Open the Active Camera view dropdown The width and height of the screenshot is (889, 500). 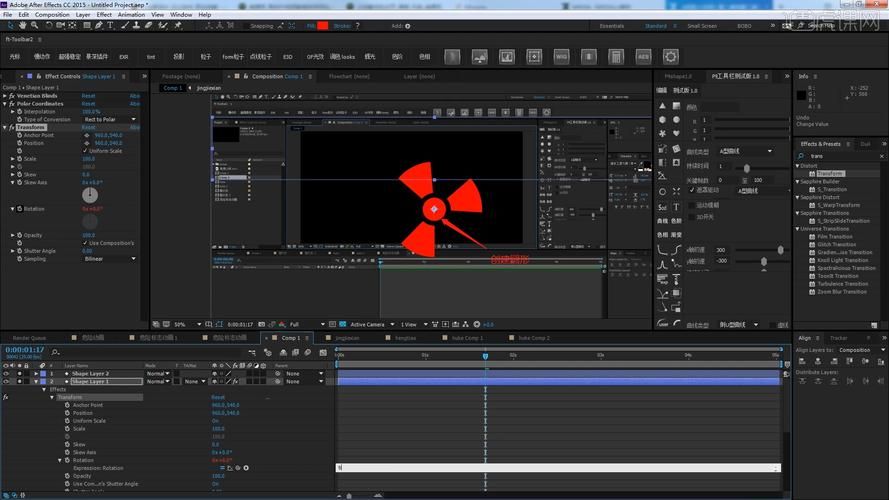[x=372, y=324]
